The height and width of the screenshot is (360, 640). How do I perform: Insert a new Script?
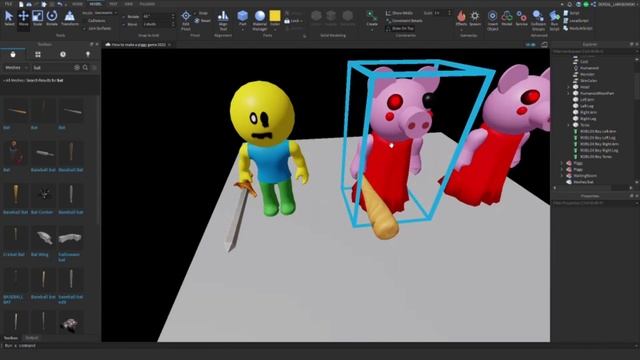[571, 13]
